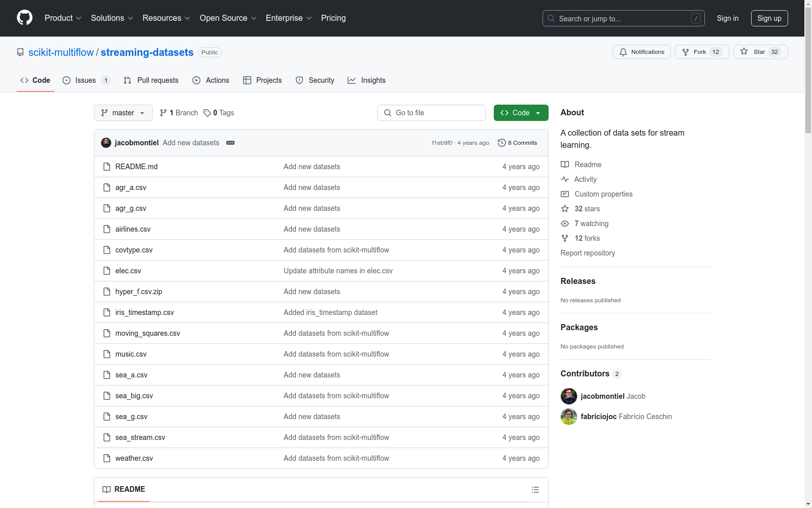812x508 pixels.
Task: Open the master branch dropdown
Action: [x=123, y=113]
